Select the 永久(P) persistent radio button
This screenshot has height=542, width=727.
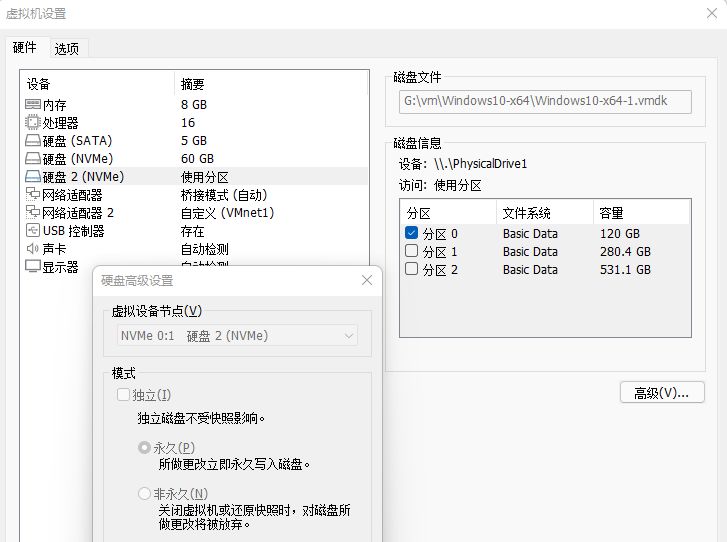pyautogui.click(x=144, y=447)
